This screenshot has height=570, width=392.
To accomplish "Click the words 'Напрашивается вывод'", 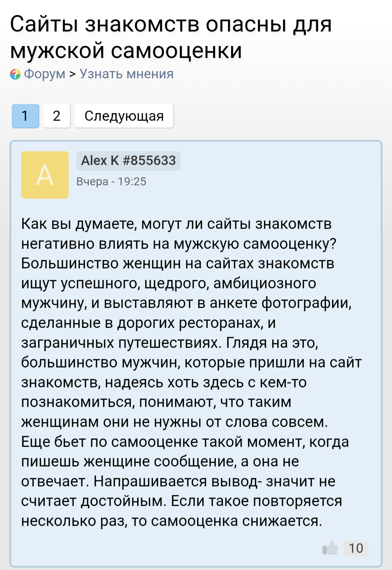I will coord(177,481).
